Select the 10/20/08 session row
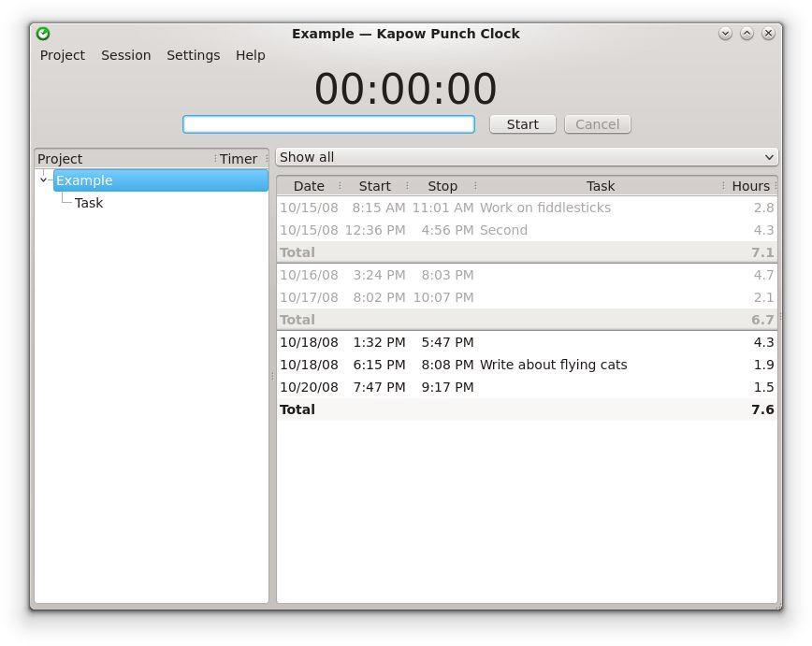Viewport: 812px width, 646px height. 527,387
